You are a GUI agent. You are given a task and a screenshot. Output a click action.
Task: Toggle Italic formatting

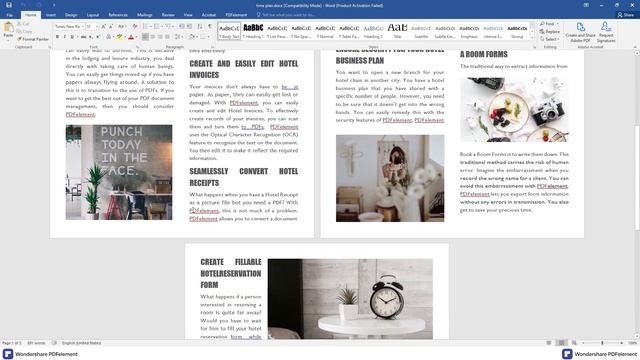(64, 37)
